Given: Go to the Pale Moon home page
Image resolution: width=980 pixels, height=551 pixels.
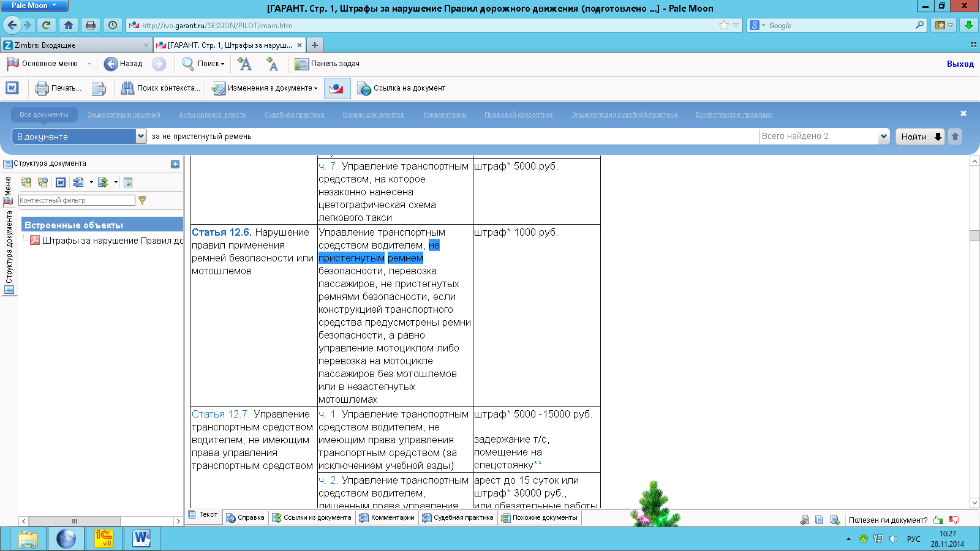Looking at the screenshot, I should [x=69, y=25].
